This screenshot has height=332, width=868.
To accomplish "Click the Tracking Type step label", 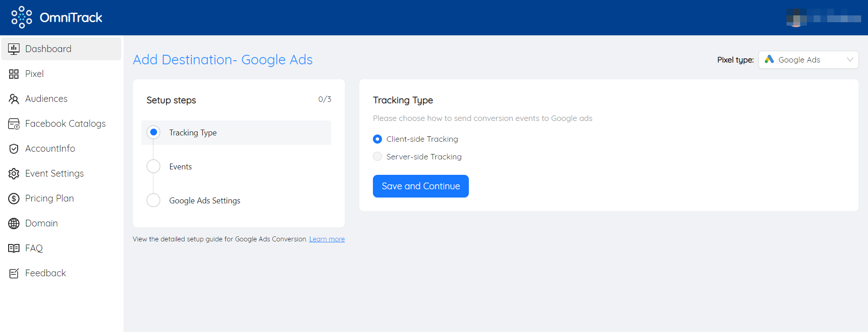I will point(193,133).
